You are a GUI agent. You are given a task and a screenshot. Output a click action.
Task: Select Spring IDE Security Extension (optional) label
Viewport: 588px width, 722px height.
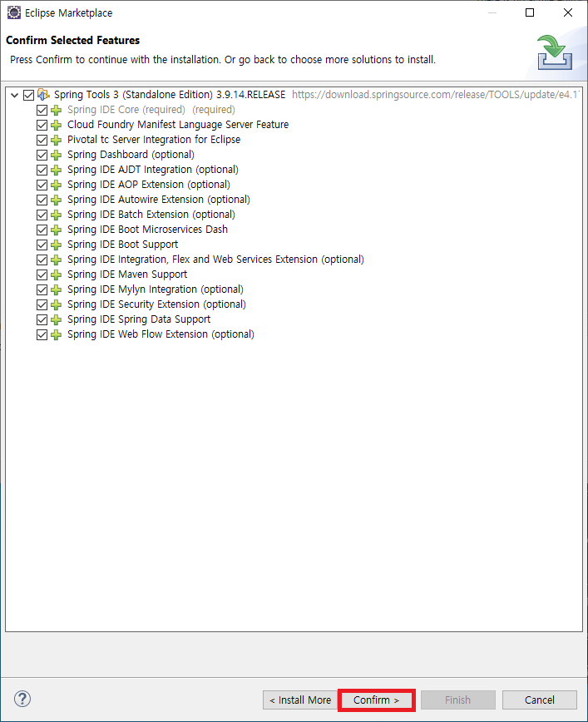tap(156, 304)
